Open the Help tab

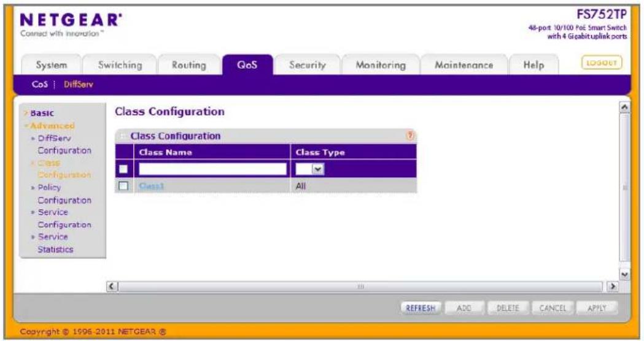(x=533, y=65)
